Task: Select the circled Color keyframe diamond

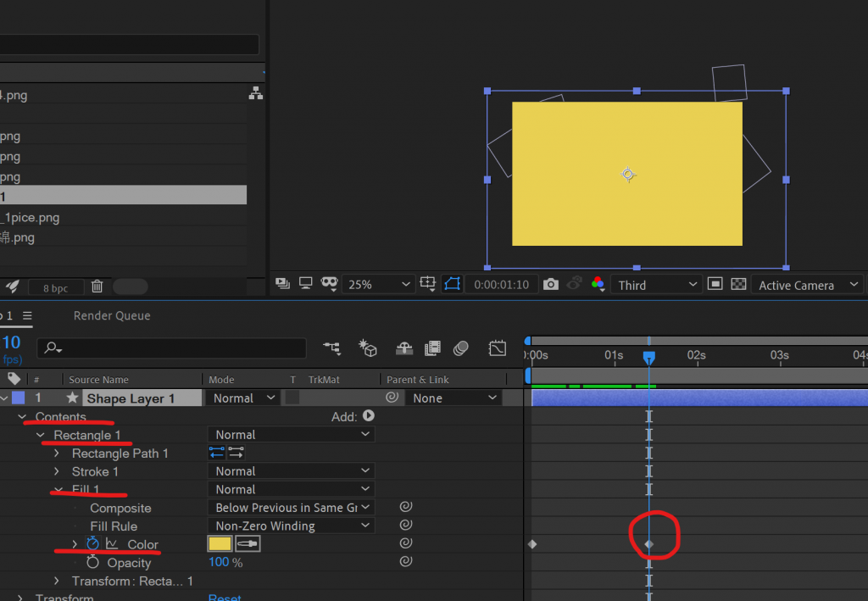Action: tap(649, 544)
